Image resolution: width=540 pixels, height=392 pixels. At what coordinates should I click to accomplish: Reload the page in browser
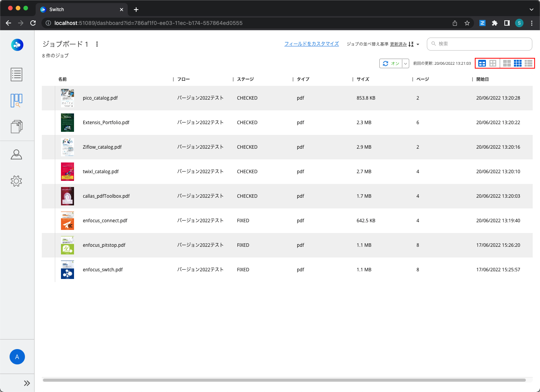click(33, 23)
